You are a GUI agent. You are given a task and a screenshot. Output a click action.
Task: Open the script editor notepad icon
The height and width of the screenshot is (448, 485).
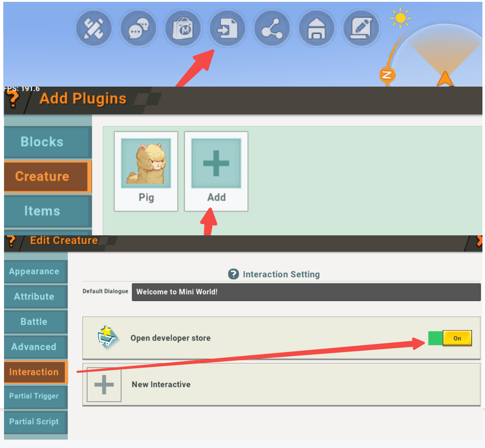coord(361,28)
